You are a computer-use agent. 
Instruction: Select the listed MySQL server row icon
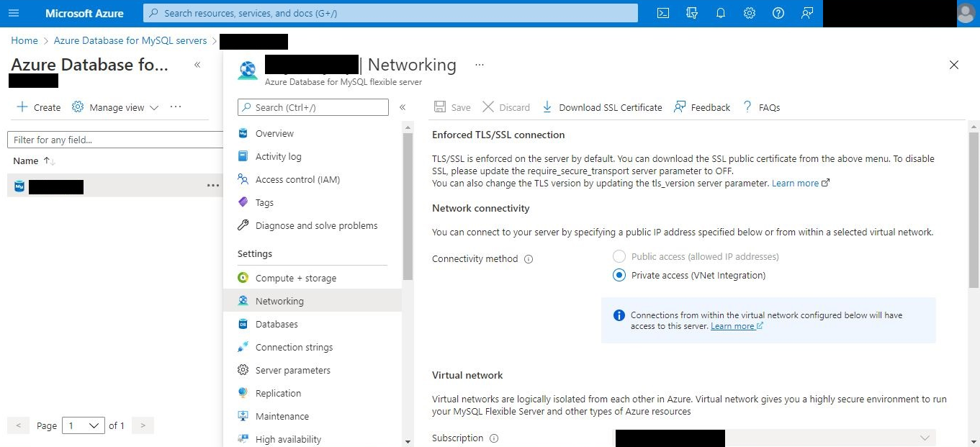tap(19, 186)
